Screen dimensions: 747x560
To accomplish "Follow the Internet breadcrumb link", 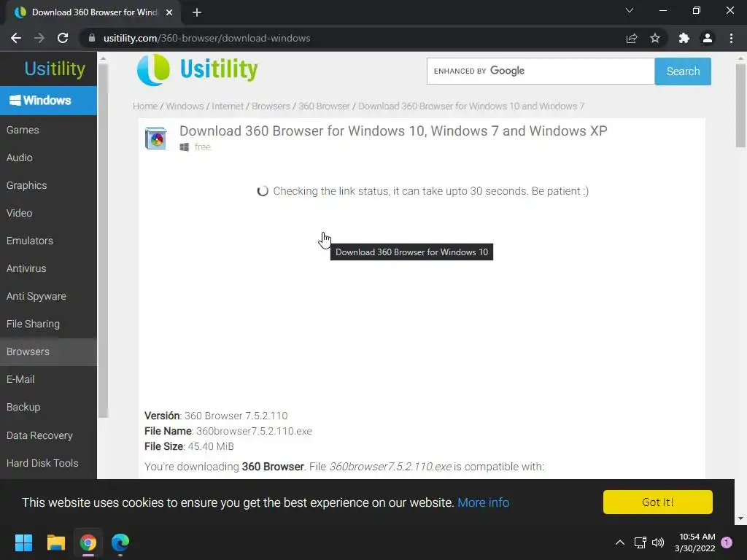I will (228, 106).
